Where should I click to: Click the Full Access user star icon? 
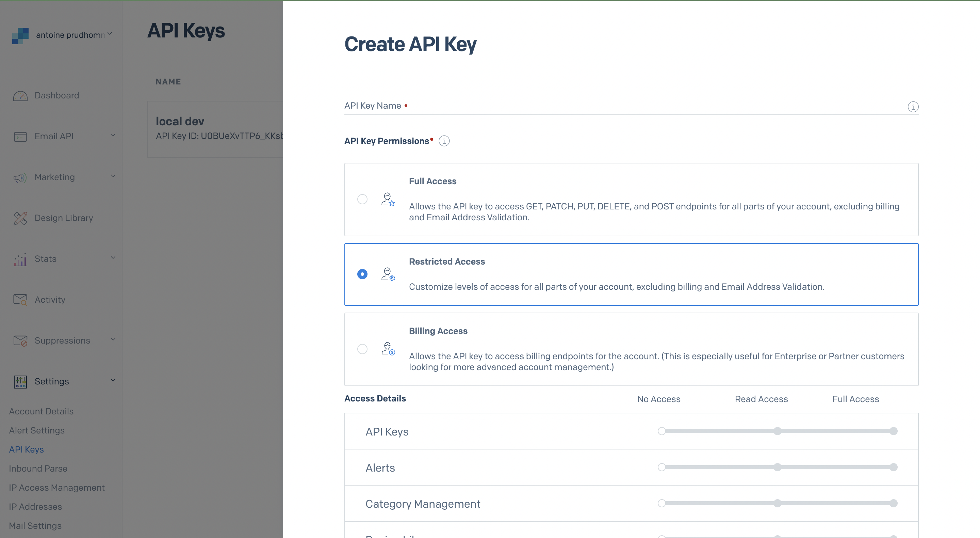click(x=388, y=200)
